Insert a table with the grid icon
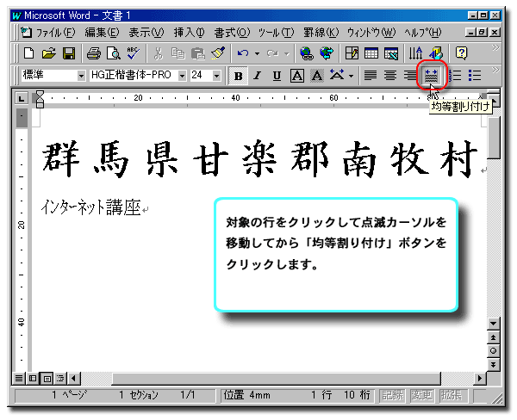Image resolution: width=517 pixels, height=420 pixels. point(371,53)
